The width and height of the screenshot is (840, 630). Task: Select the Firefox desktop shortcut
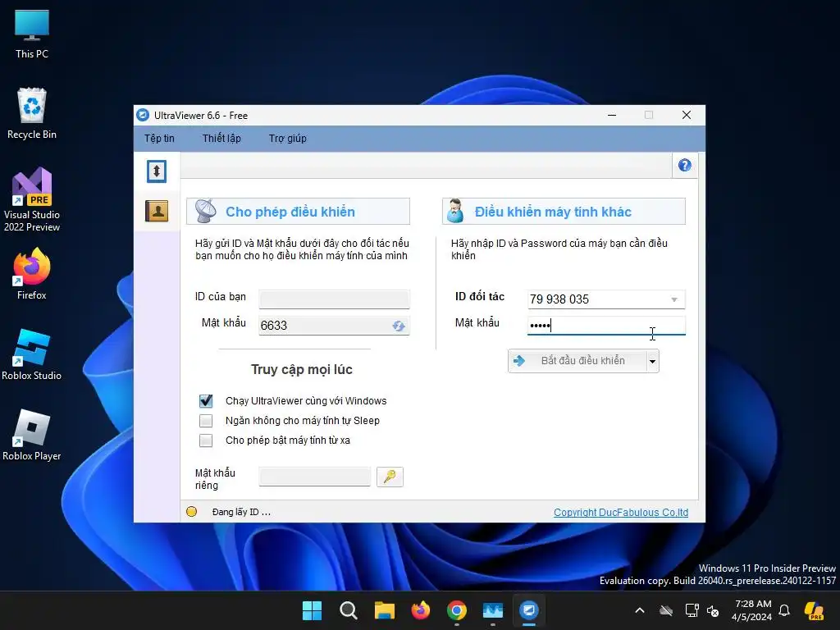point(32,274)
